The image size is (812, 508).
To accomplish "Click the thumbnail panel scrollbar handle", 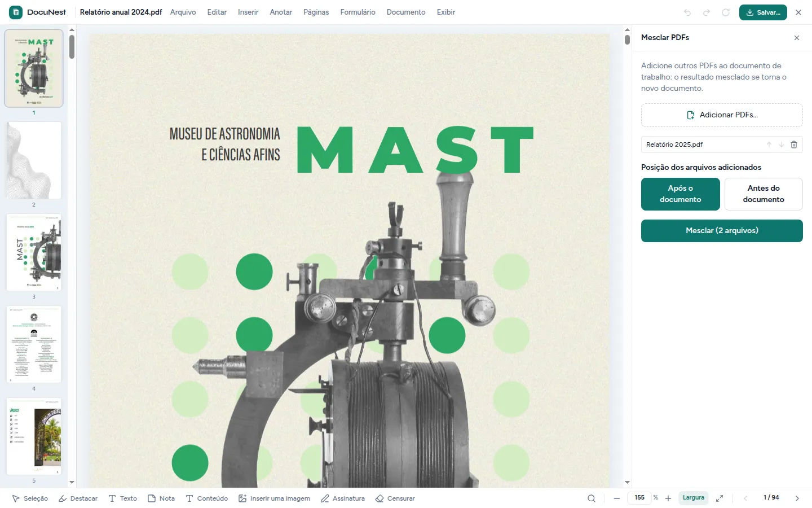I will [72, 47].
